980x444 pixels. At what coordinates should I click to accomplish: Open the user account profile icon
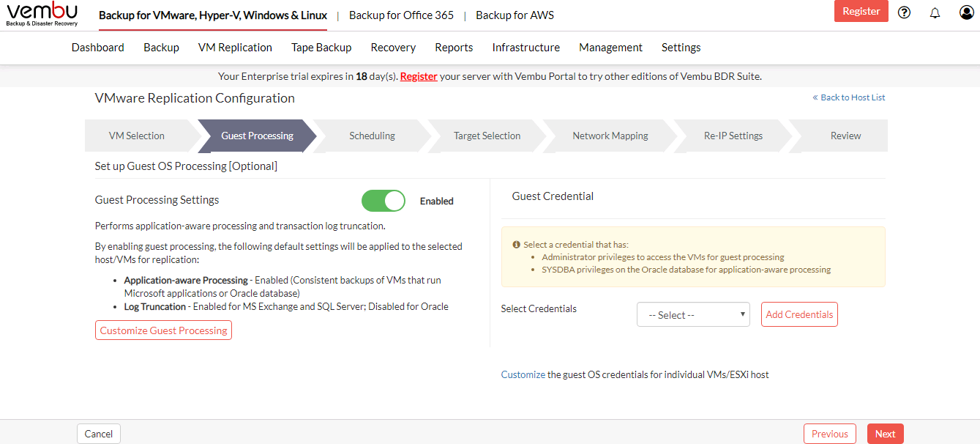coord(967,12)
